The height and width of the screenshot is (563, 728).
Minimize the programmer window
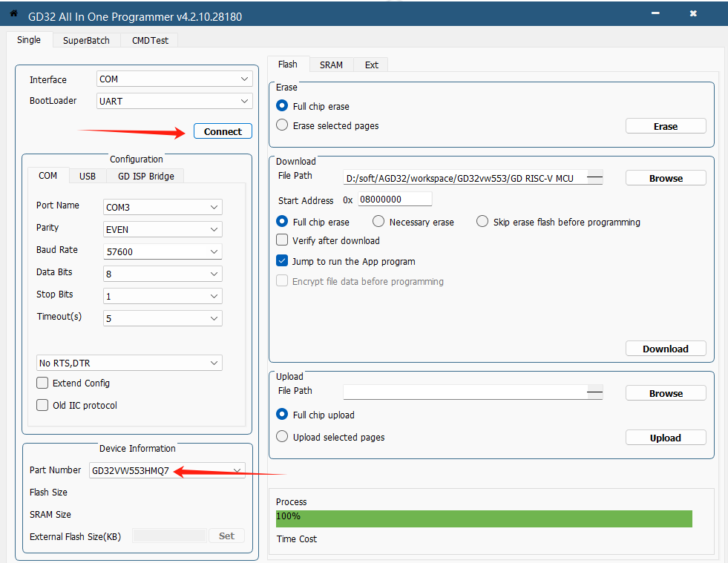point(655,13)
